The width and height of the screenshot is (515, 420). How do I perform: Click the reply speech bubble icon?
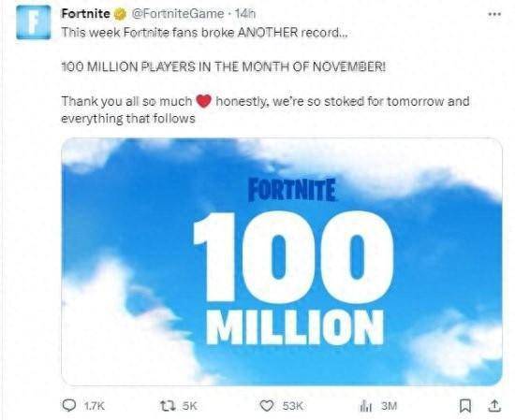tap(69, 406)
